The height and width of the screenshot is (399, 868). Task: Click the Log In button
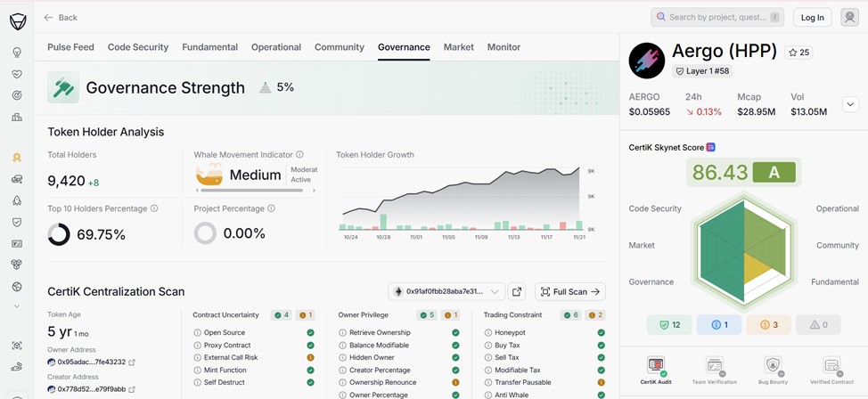click(812, 17)
